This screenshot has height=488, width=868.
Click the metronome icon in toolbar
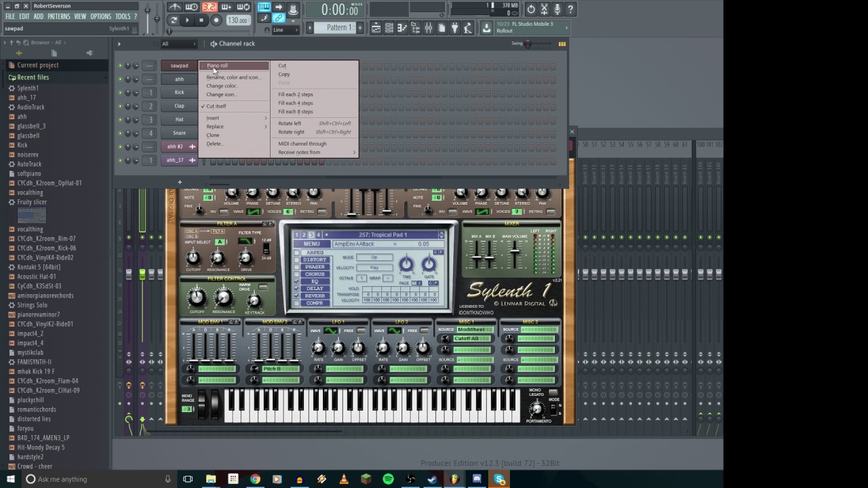tap(175, 7)
